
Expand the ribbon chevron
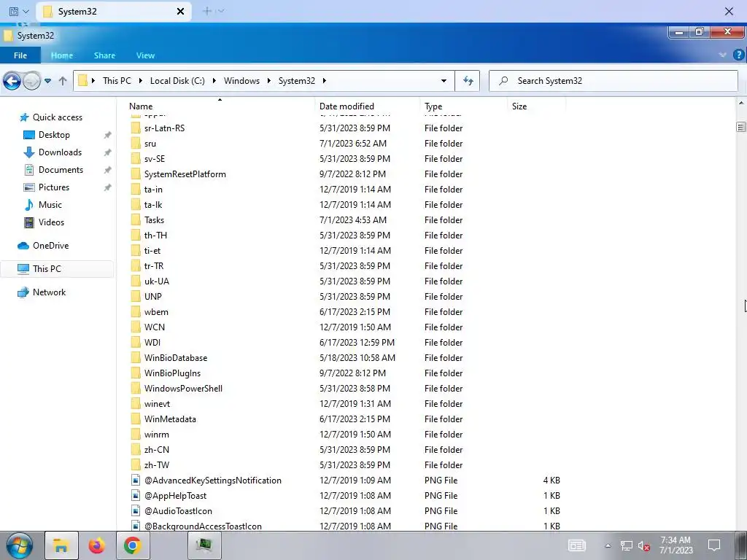(722, 55)
